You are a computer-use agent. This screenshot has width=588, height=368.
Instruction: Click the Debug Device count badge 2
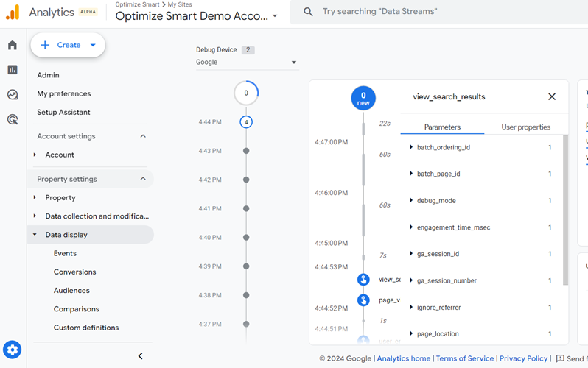click(x=248, y=50)
